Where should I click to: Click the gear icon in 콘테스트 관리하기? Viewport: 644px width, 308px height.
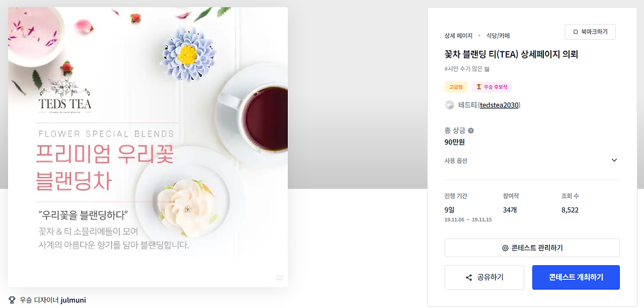point(505,248)
